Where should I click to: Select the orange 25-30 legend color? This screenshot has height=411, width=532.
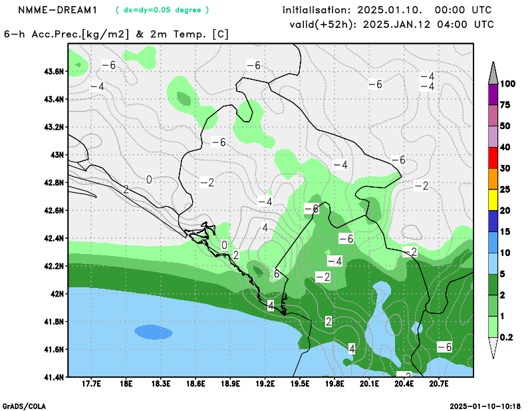coord(493,179)
